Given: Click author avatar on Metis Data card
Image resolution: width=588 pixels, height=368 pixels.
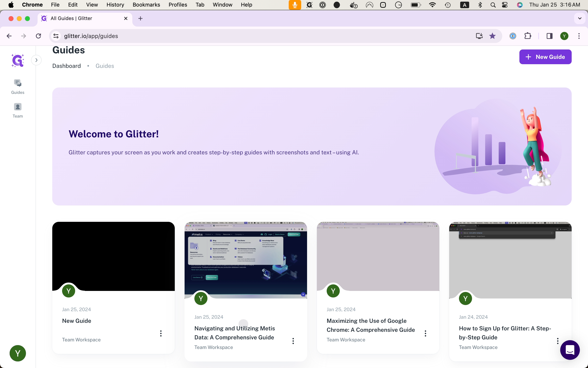Looking at the screenshot, I should coord(201,298).
